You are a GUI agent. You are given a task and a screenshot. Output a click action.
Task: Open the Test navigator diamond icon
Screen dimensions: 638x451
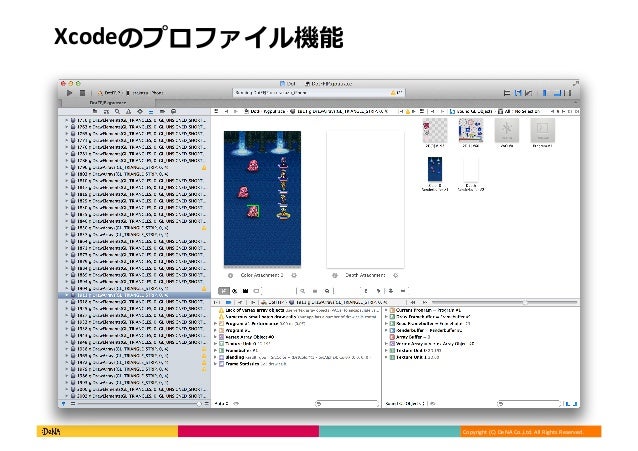point(140,111)
